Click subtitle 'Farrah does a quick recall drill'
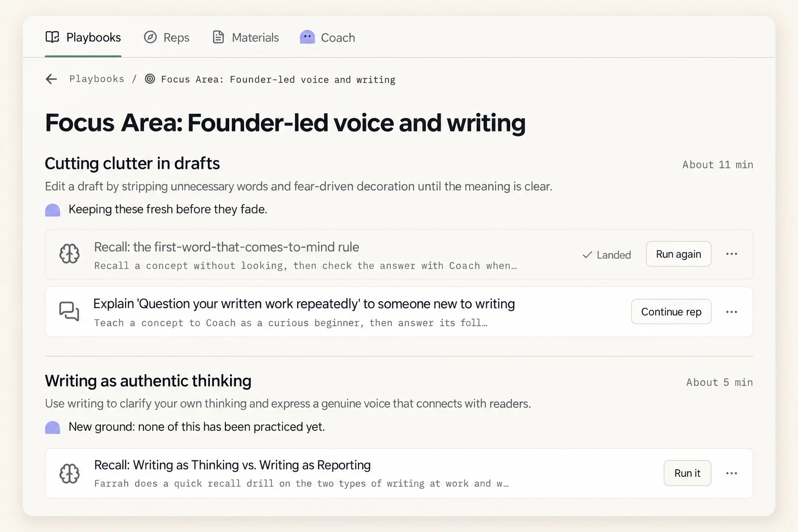 tap(301, 484)
